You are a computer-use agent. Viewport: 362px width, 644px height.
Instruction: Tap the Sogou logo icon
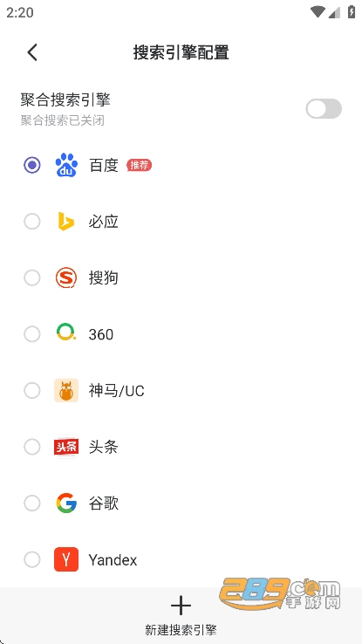click(x=66, y=278)
